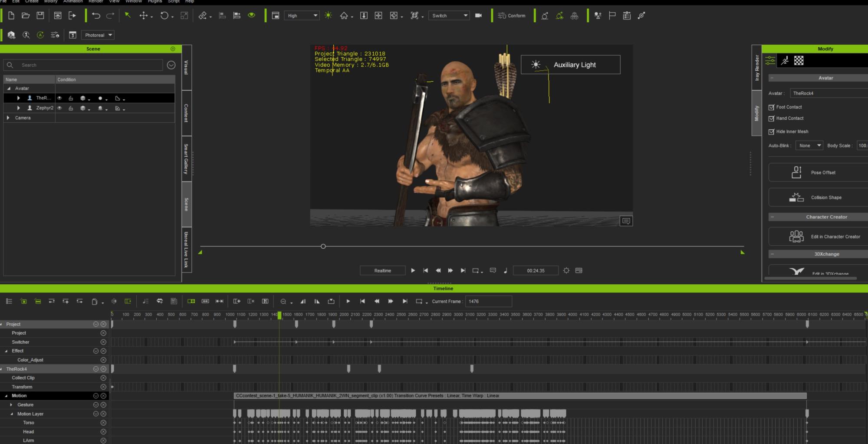Image resolution: width=868 pixels, height=444 pixels.
Task: Click the undo arrow in the toolbar
Action: point(96,16)
